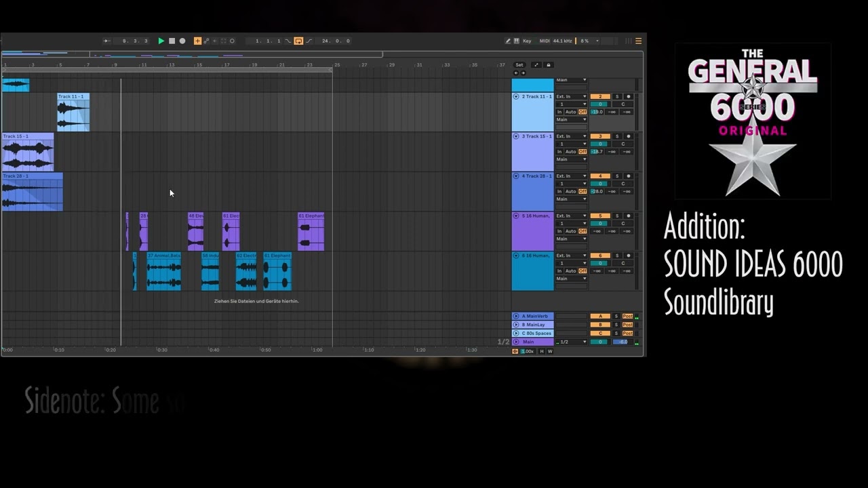The width and height of the screenshot is (868, 488).
Task: Collapse track 4 Track 28 - 1
Action: point(516,176)
